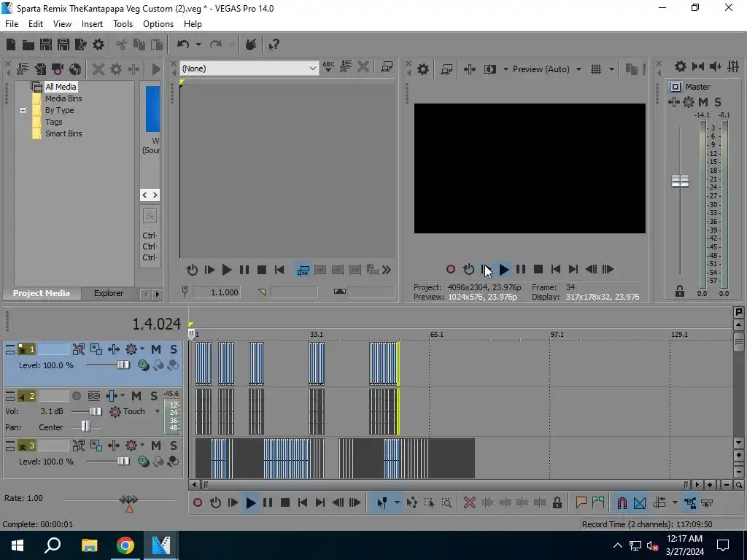Open taskbar search magnifier
The width and height of the screenshot is (747, 560).
click(x=53, y=545)
